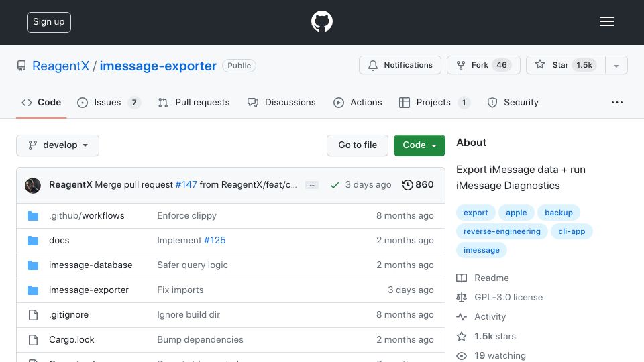Open pull request #147 link
Screen dimensions: 644x362
click(x=186, y=185)
